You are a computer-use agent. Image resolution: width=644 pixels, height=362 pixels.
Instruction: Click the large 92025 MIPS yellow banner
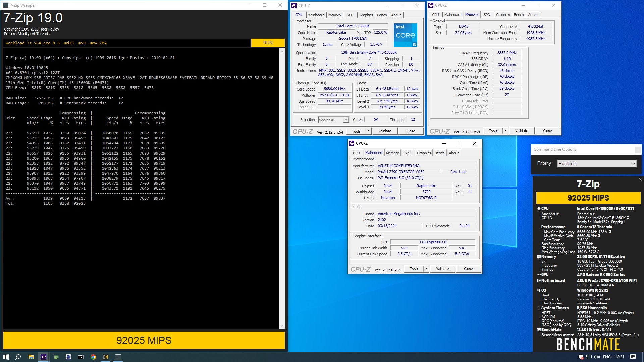(x=144, y=340)
